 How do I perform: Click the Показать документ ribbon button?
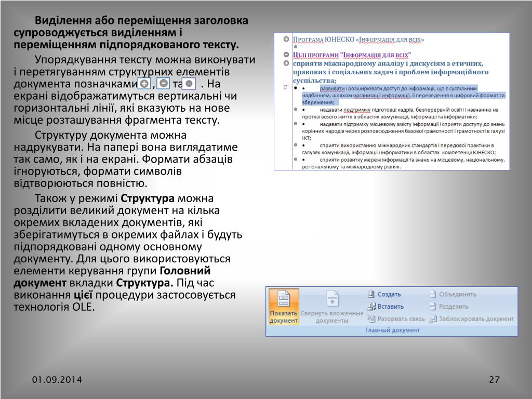(284, 307)
